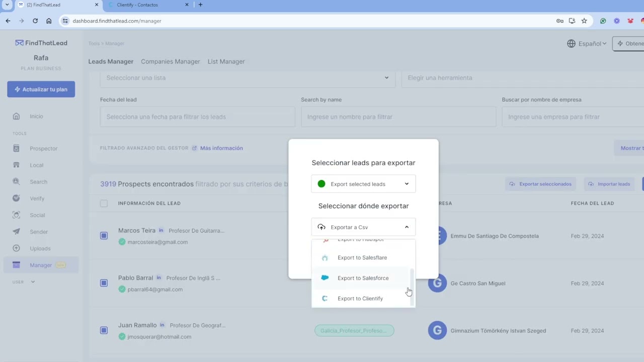Click verified badge beside jmosquerar@hotmail.com
The width and height of the screenshot is (644, 362).
(122, 336)
